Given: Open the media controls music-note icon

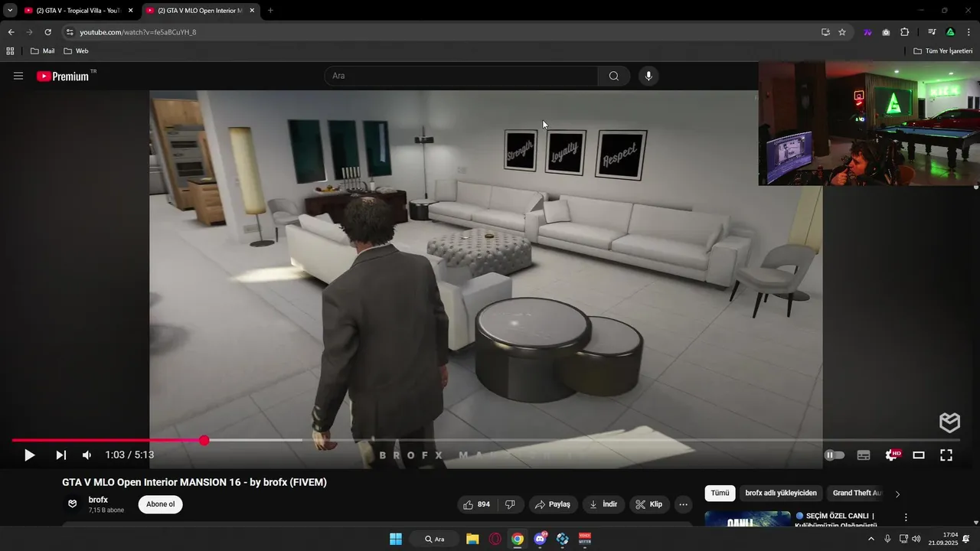Looking at the screenshot, I should click(932, 32).
